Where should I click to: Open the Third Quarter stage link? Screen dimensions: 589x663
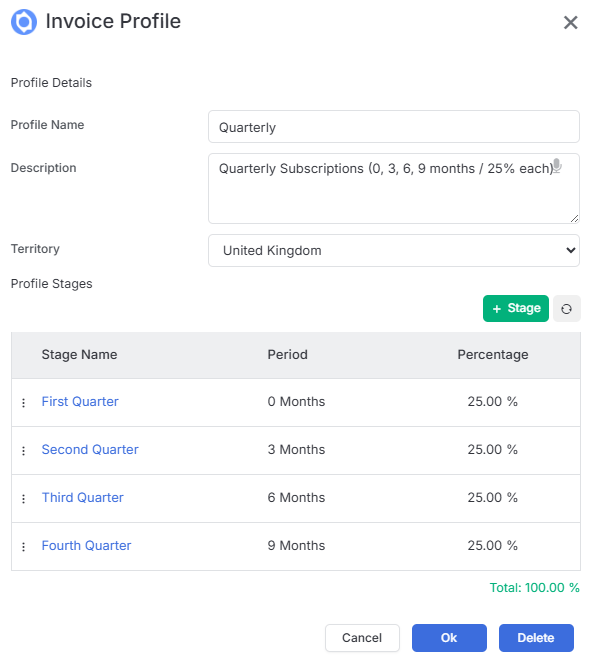pyautogui.click(x=82, y=497)
